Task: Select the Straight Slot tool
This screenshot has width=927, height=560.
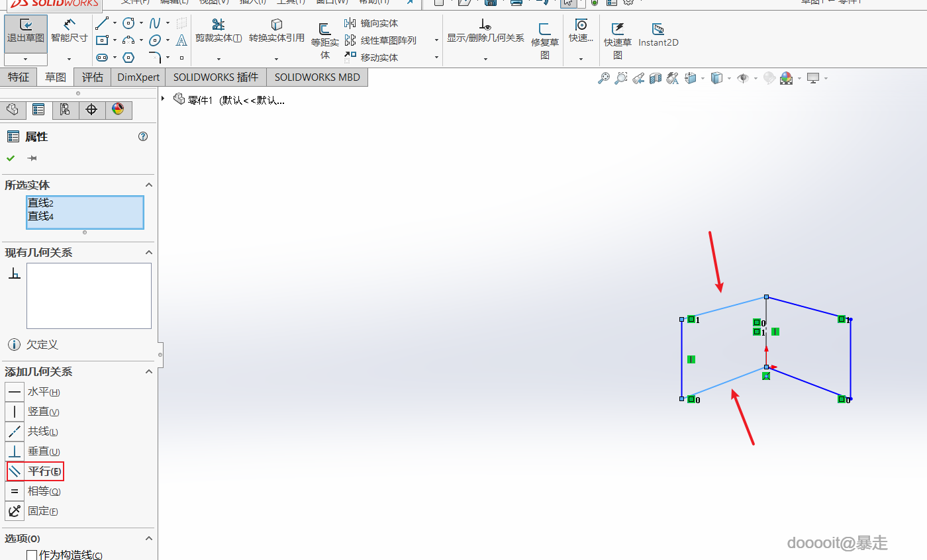Action: 102,58
